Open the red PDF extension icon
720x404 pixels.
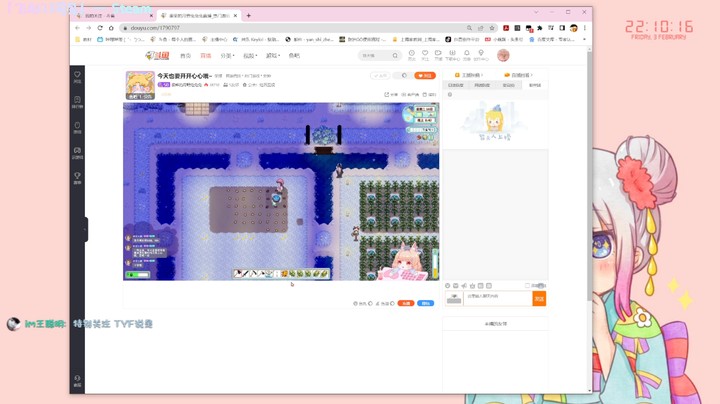tap(506, 28)
